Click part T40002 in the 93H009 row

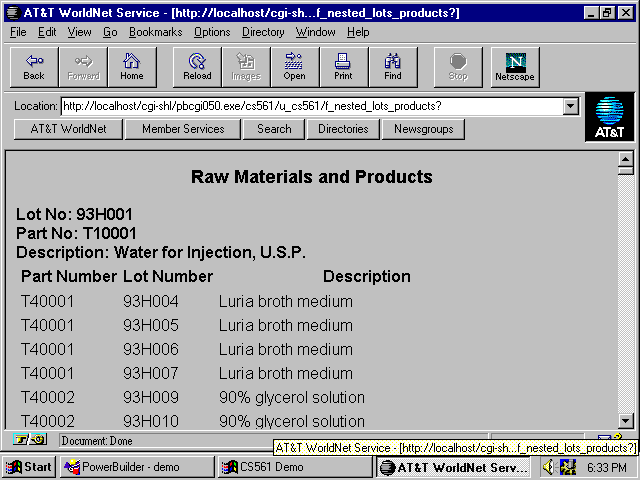[48, 398]
